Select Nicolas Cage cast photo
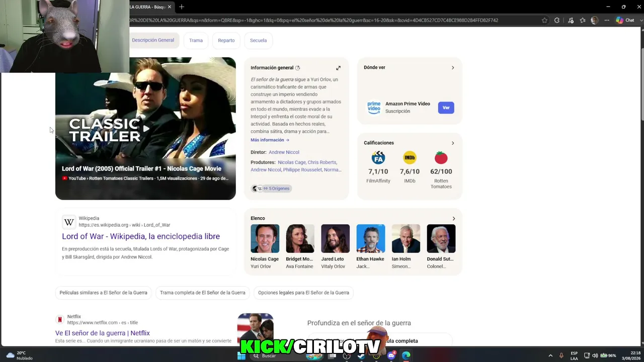644x362 pixels. pos(265,238)
